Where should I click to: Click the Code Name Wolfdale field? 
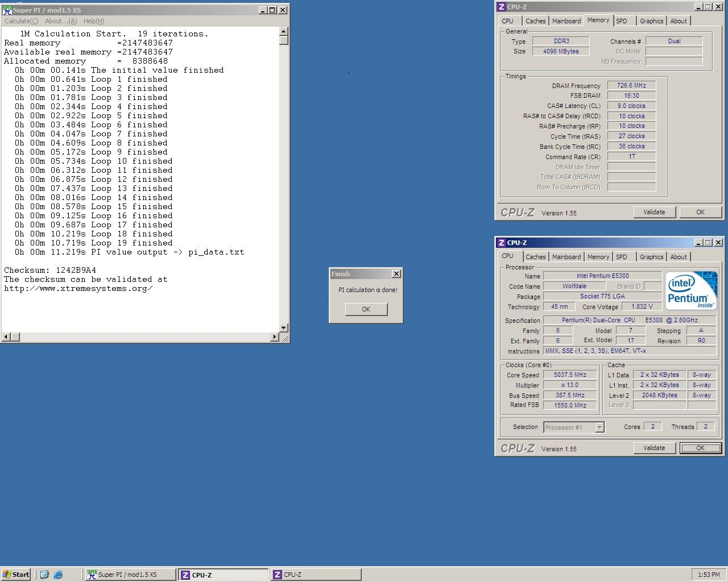574,286
